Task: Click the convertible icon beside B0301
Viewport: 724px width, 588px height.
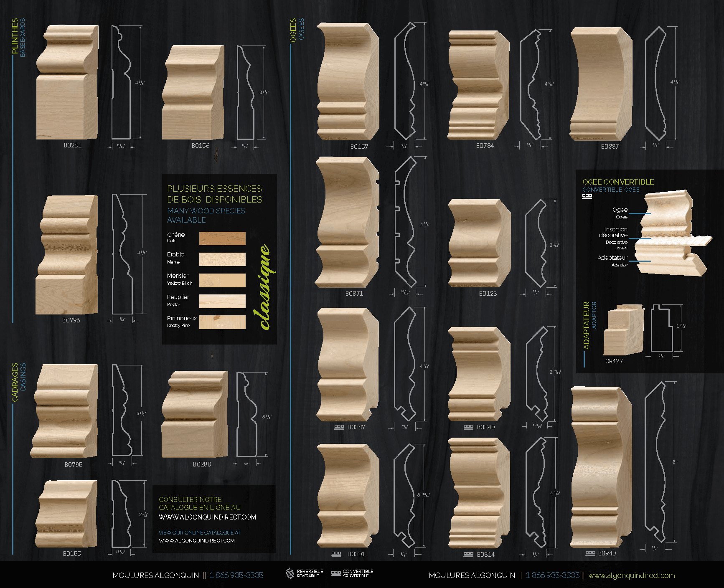Action: pyautogui.click(x=336, y=554)
